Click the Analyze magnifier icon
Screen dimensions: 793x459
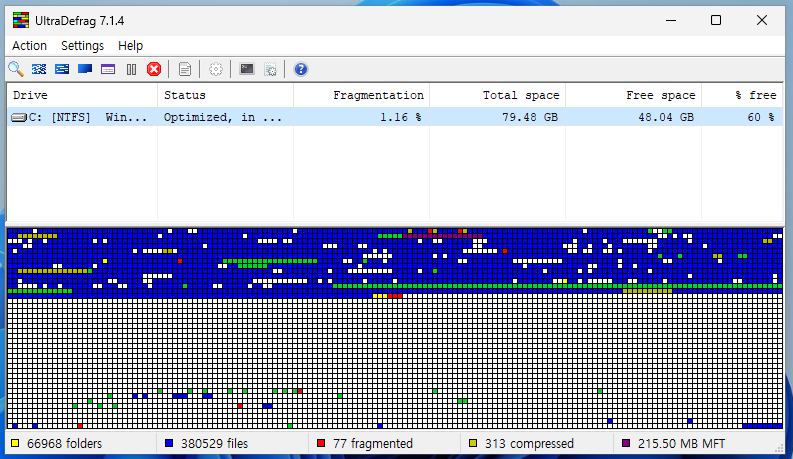coord(16,69)
